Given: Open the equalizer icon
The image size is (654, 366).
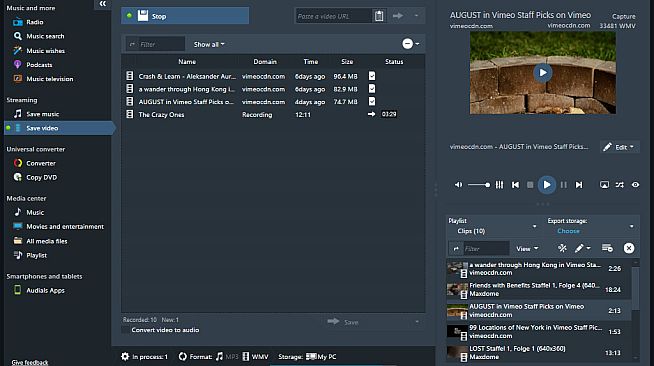Looking at the screenshot, I should pyautogui.click(x=499, y=185).
